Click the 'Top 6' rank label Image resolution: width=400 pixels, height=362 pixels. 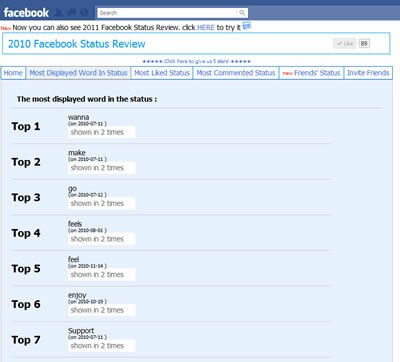click(26, 304)
